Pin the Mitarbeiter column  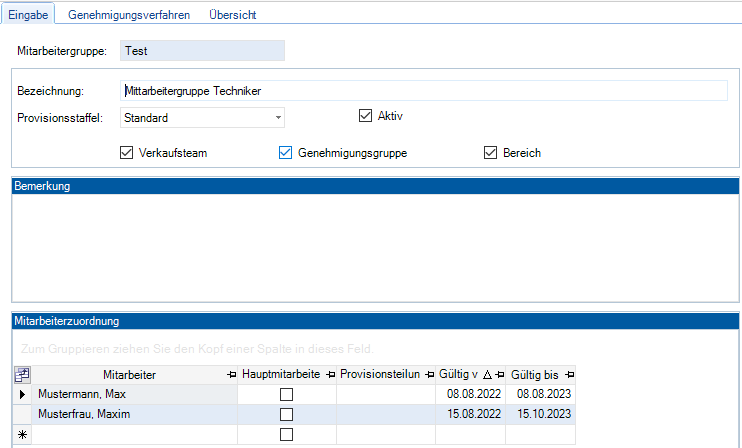pyautogui.click(x=231, y=375)
